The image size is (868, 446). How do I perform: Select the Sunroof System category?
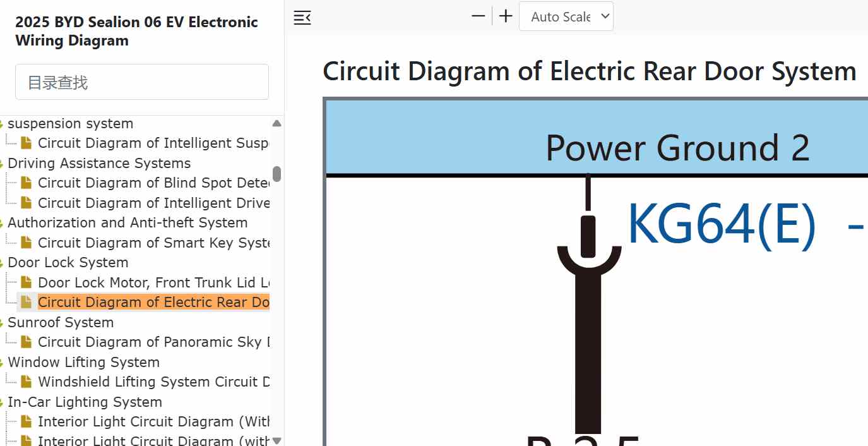point(61,322)
